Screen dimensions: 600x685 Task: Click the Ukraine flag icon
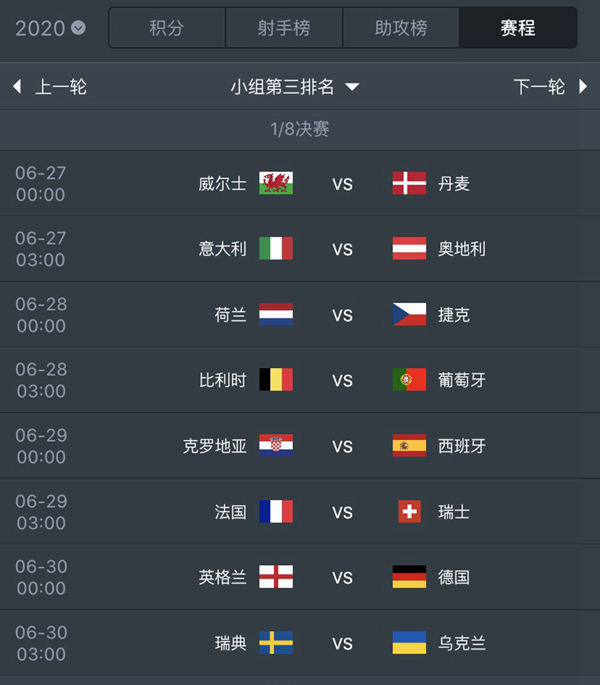tap(409, 643)
